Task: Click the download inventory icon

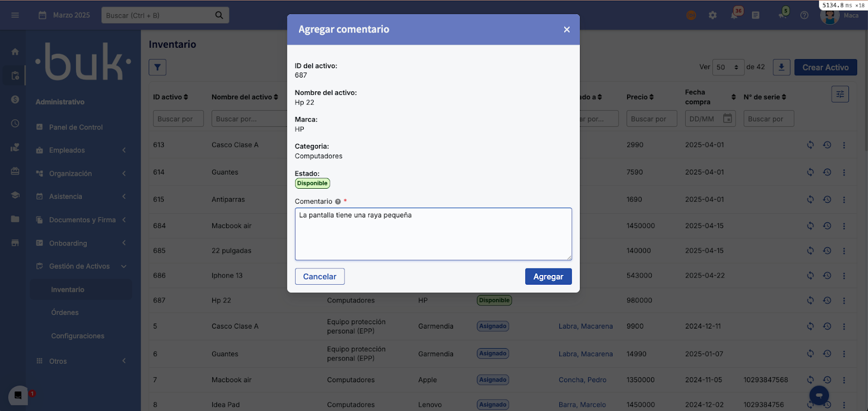Action: pyautogui.click(x=781, y=67)
